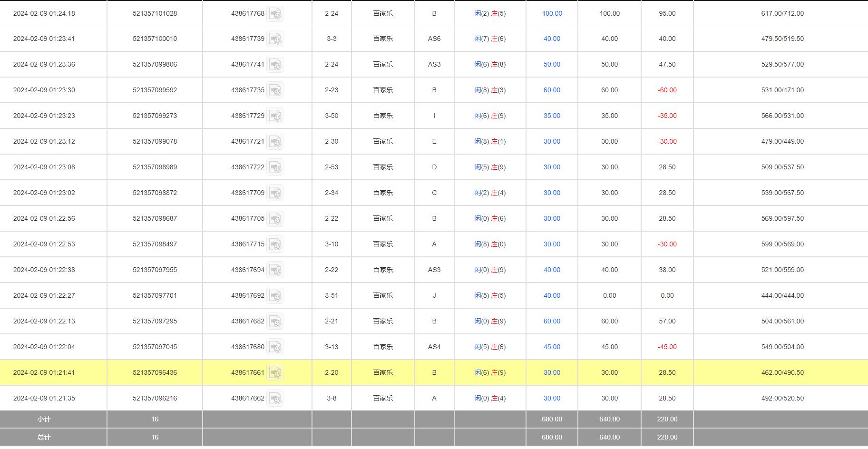This screenshot has width=868, height=449.
Task: Open video replay icon beside 438617739
Action: point(275,39)
